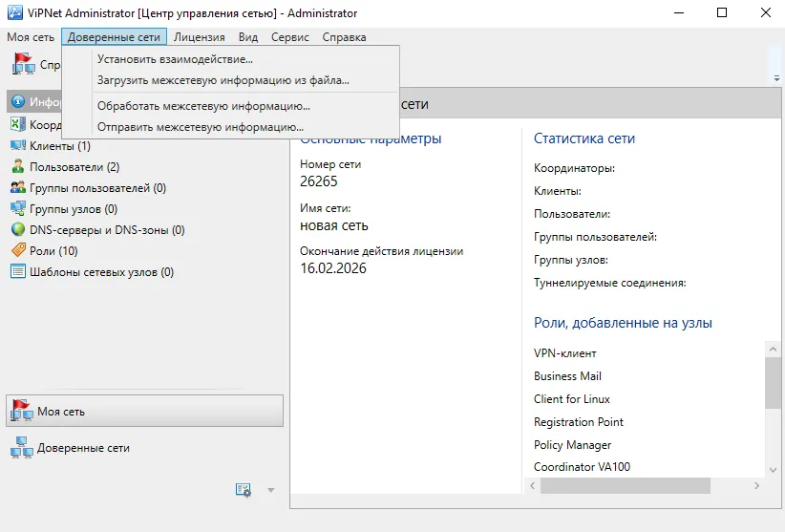This screenshot has width=785, height=532.
Task: Open the Лицензия menu
Action: (200, 37)
